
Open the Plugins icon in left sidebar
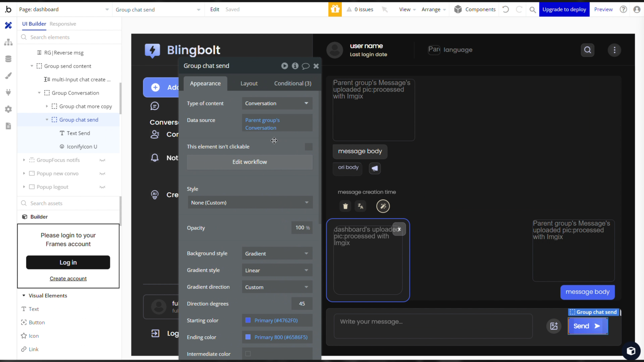(x=8, y=92)
